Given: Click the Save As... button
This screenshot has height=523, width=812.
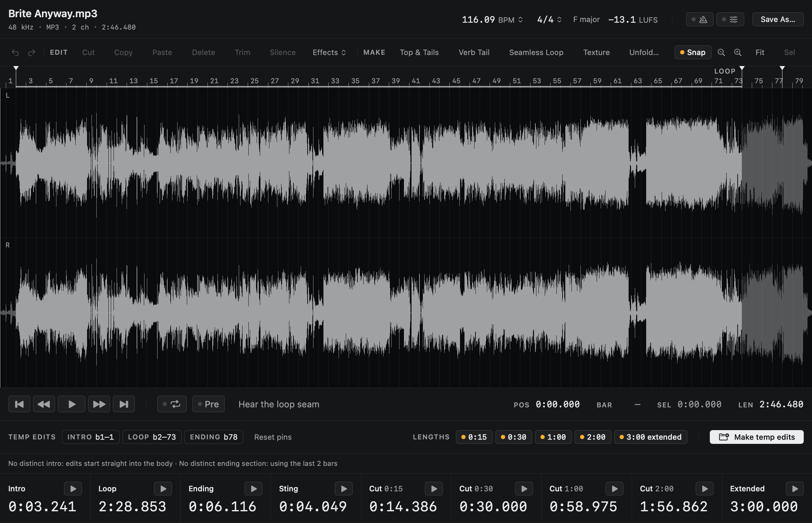Looking at the screenshot, I should (778, 20).
